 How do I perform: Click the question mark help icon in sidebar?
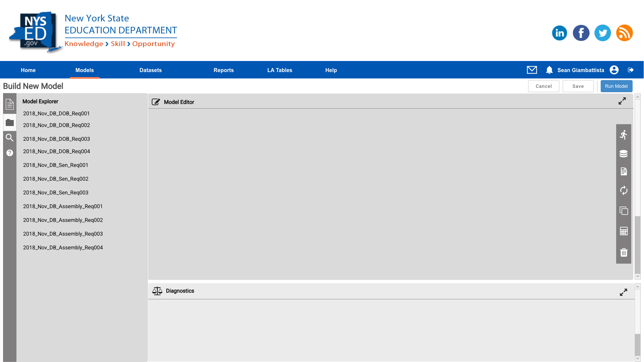[10, 153]
